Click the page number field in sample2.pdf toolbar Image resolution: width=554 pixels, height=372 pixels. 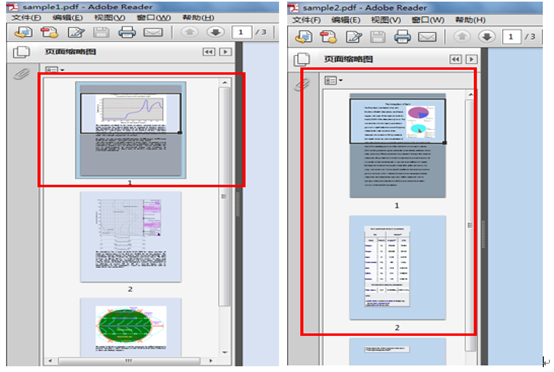pos(511,37)
